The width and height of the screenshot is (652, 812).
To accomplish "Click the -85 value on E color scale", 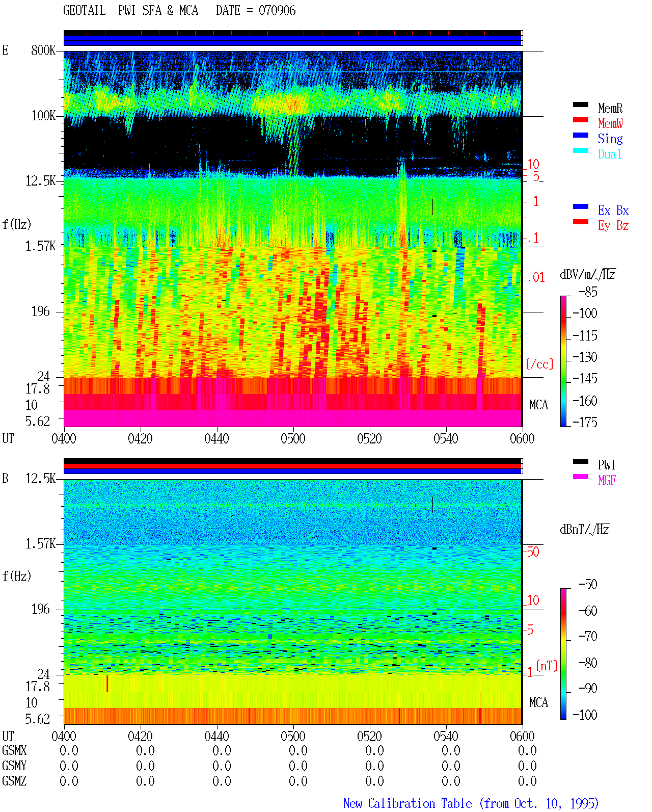I will pyautogui.click(x=588, y=292).
